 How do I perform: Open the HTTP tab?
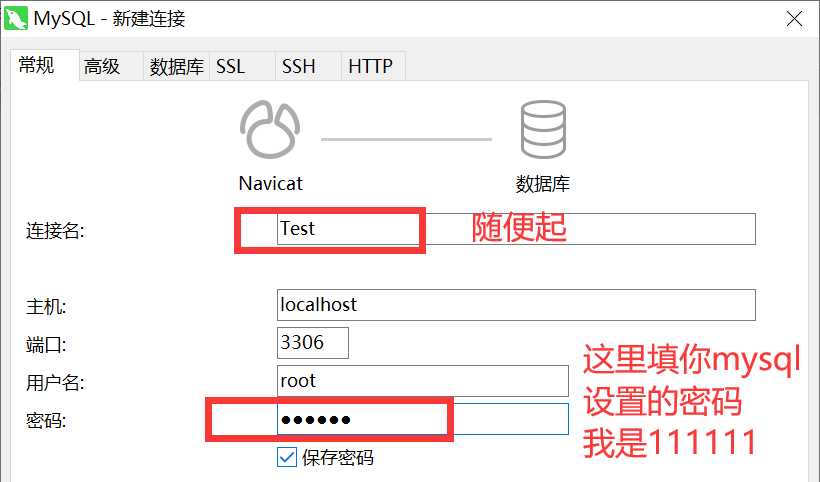coord(373,66)
